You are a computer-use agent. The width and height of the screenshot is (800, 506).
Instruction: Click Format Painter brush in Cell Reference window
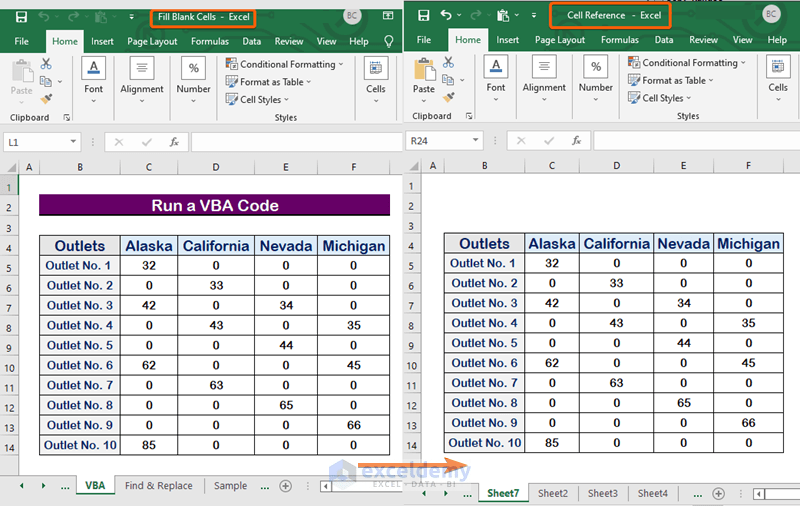(448, 97)
